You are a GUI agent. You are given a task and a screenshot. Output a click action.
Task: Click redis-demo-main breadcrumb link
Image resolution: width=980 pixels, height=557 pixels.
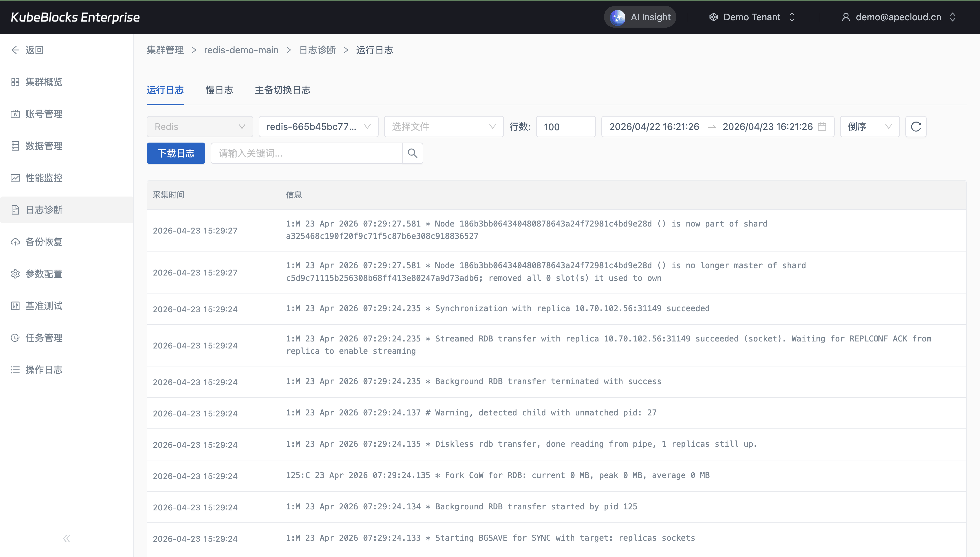coord(241,50)
